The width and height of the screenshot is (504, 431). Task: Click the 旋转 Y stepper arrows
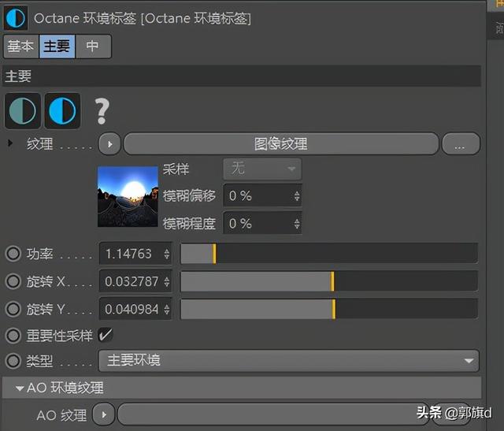166,309
